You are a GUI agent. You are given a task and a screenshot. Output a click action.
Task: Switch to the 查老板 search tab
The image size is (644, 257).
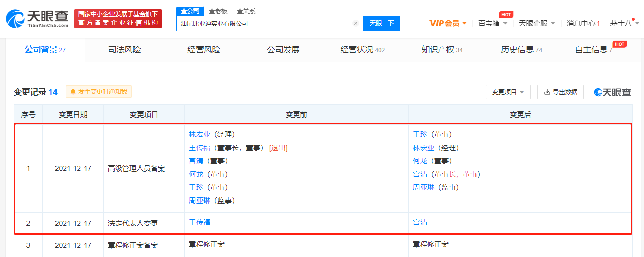[218, 11]
